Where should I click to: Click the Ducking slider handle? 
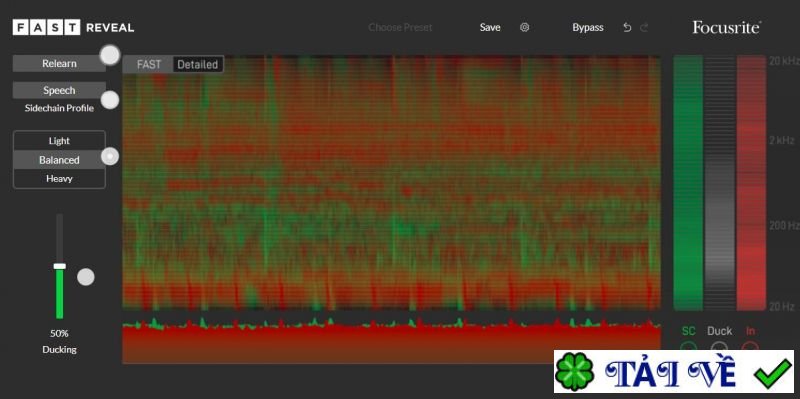(60, 266)
